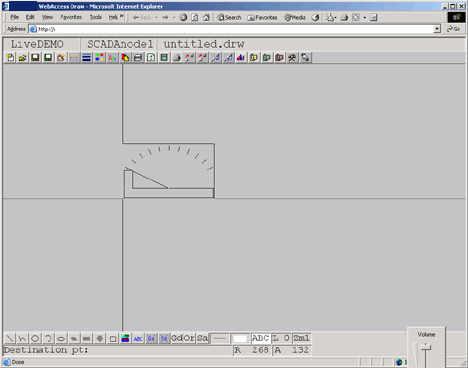Toggle the Or ortho button

pyautogui.click(x=189, y=338)
